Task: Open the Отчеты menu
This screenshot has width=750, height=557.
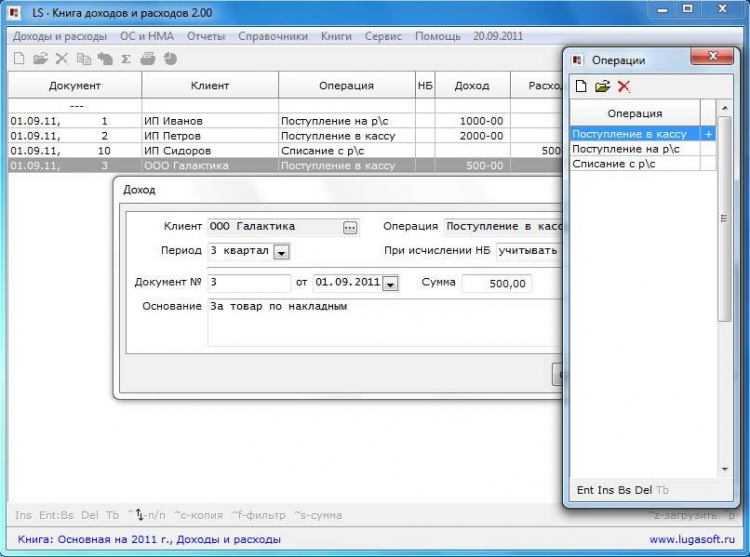Action: coord(206,36)
